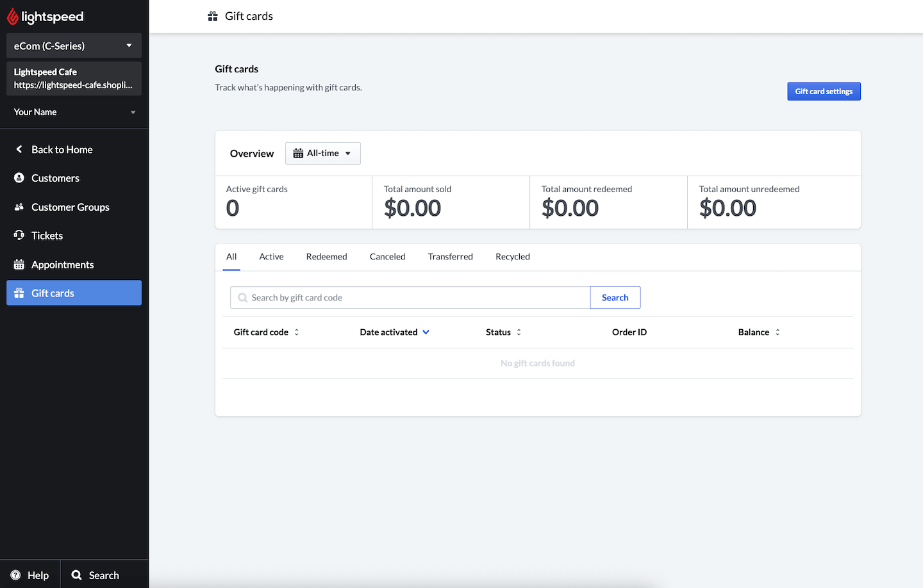The width and height of the screenshot is (923, 588).
Task: Click the Customers person icon in sidebar
Action: click(x=19, y=178)
